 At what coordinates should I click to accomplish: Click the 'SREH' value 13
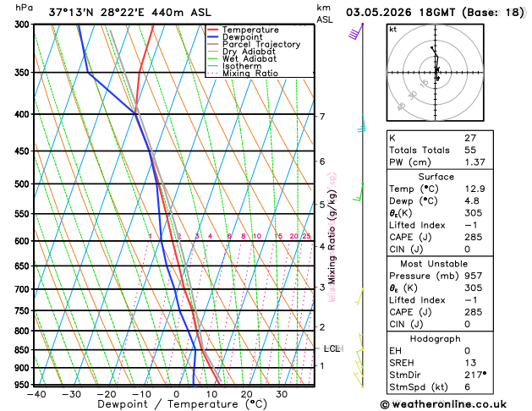coord(470,363)
